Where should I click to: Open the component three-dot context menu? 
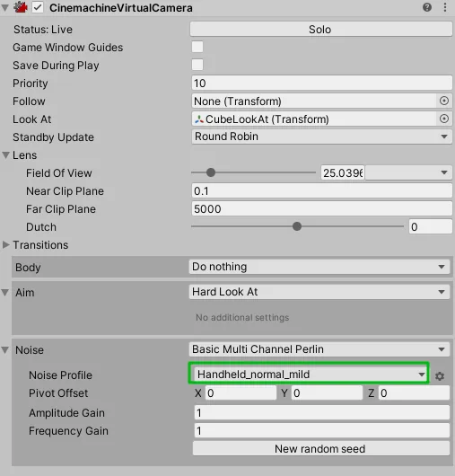[445, 7]
